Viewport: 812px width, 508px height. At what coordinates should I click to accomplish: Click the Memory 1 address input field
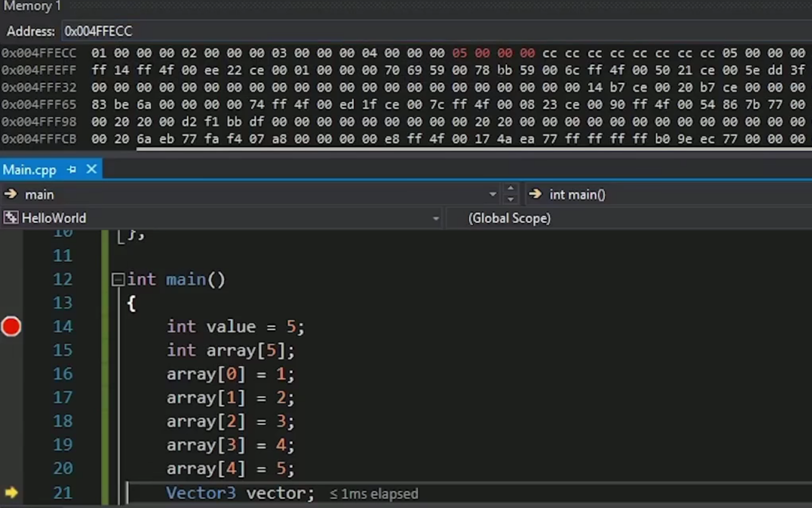point(436,31)
